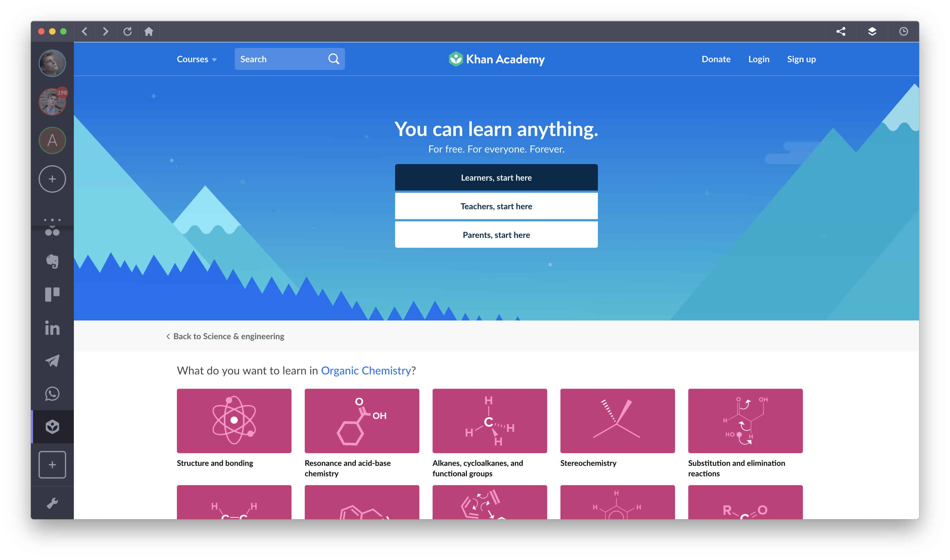Click the Alkanes, cycloalkanes icon
This screenshot has height=560, width=950.
coord(491,421)
